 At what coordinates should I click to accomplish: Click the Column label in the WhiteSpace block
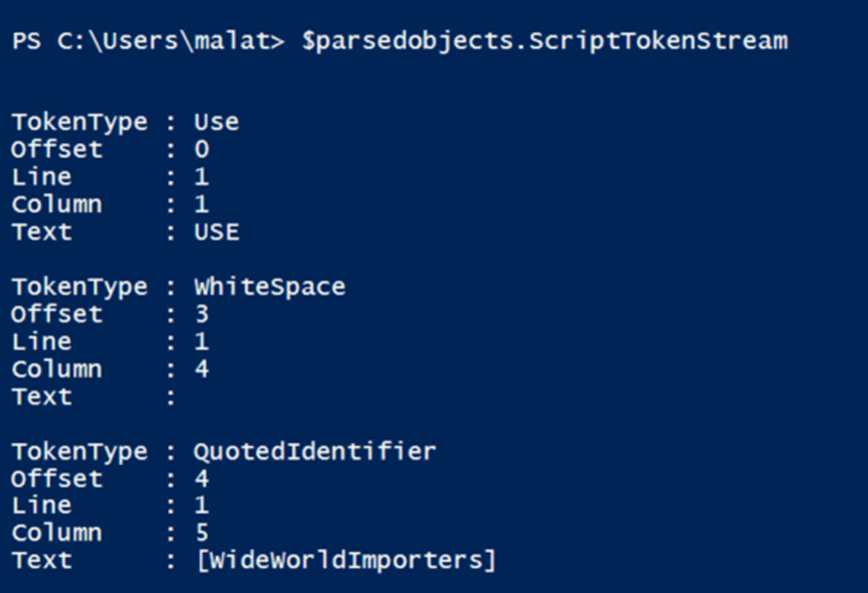pos(56,369)
